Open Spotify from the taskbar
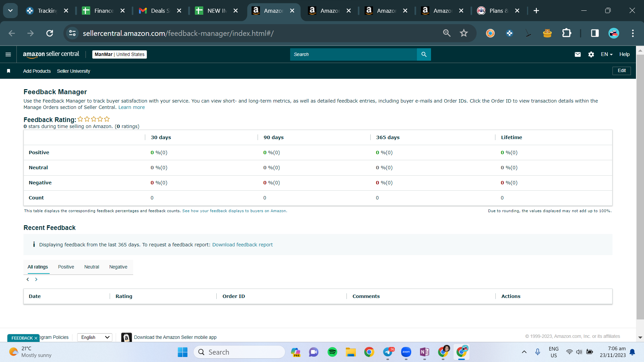644x362 pixels. click(x=332, y=352)
